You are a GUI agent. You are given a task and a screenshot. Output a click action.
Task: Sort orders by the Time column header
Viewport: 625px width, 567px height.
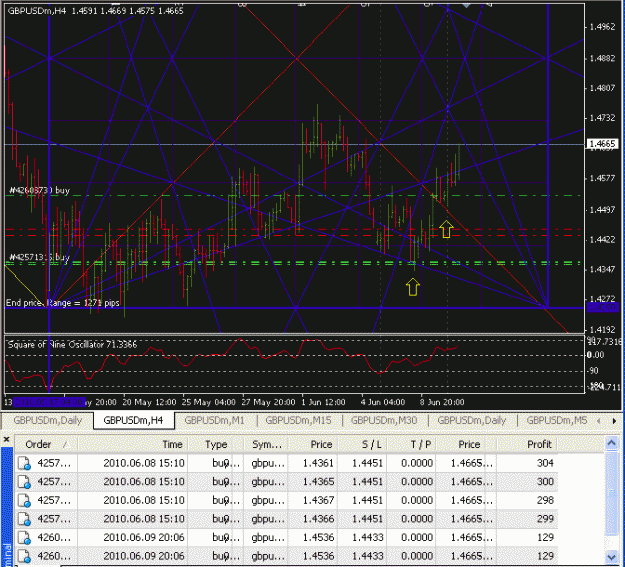click(133, 444)
